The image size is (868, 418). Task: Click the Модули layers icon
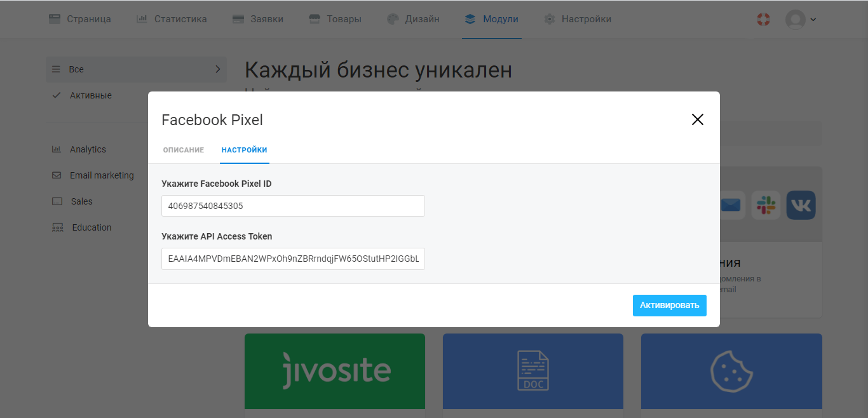(470, 19)
